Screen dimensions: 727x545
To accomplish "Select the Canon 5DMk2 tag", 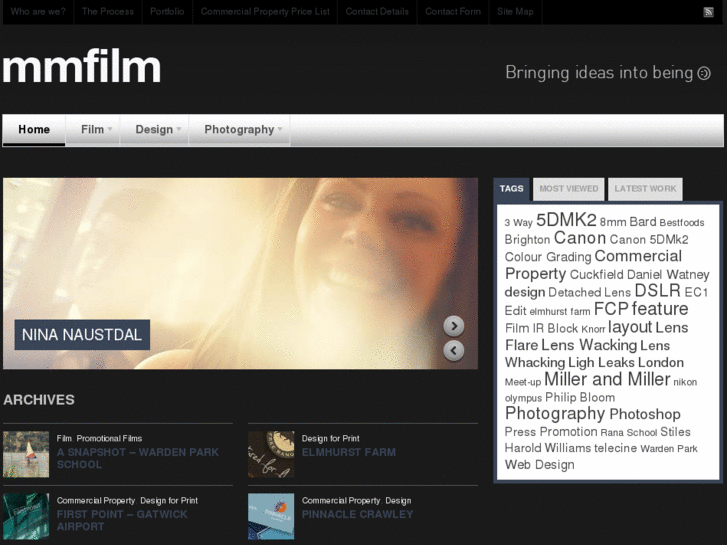I will (x=649, y=239).
